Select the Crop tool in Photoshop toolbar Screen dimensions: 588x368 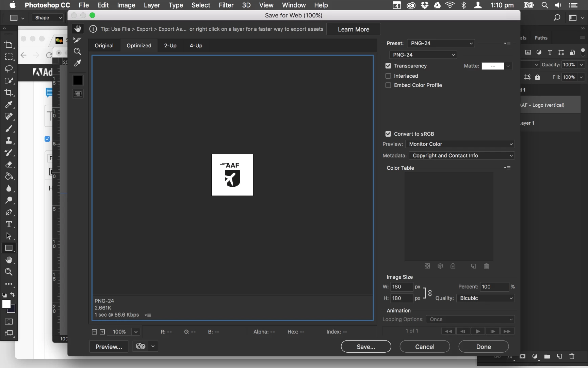pos(9,92)
